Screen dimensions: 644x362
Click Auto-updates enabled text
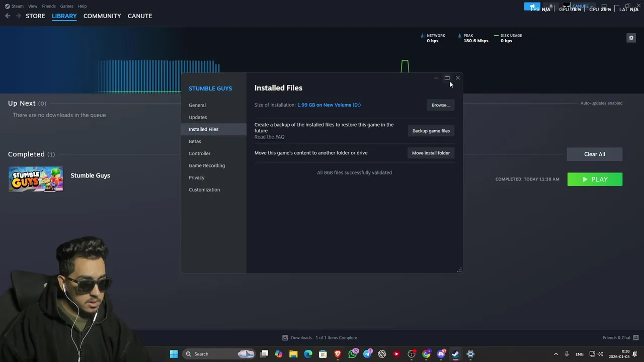pyautogui.click(x=601, y=103)
